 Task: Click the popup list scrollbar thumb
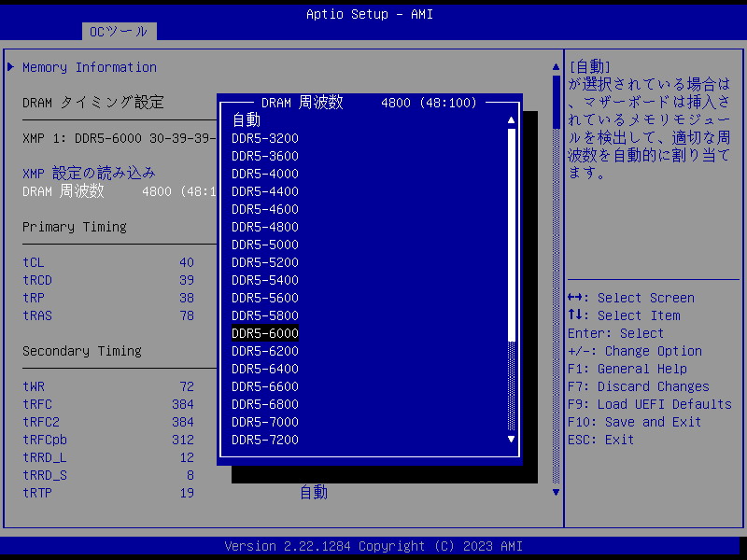pos(512,235)
